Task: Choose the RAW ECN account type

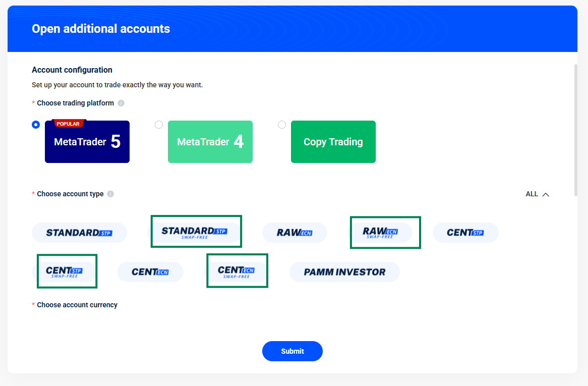Action: (295, 233)
